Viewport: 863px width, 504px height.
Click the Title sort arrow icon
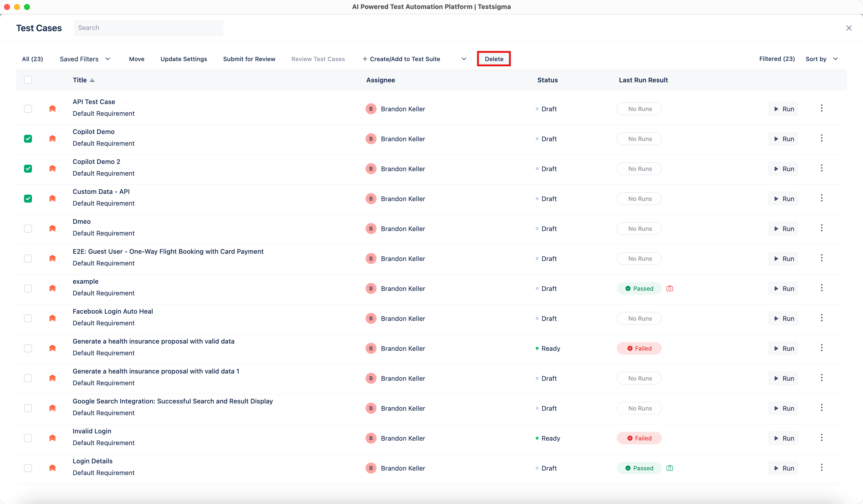pyautogui.click(x=92, y=80)
